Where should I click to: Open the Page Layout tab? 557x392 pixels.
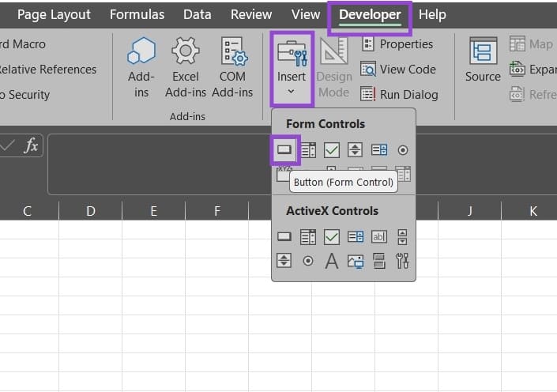(x=54, y=14)
